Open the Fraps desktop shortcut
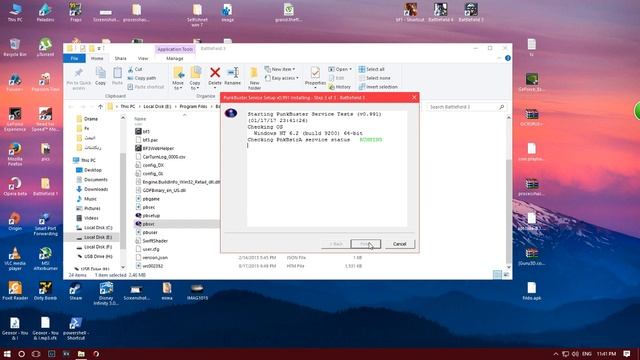The width and height of the screenshot is (640, 360). click(x=75, y=12)
